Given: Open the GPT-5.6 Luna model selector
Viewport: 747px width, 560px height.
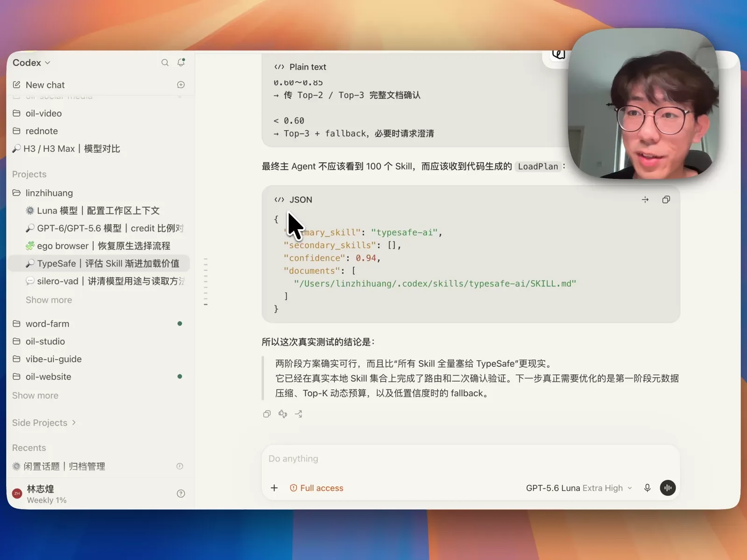Looking at the screenshot, I should click(x=579, y=488).
